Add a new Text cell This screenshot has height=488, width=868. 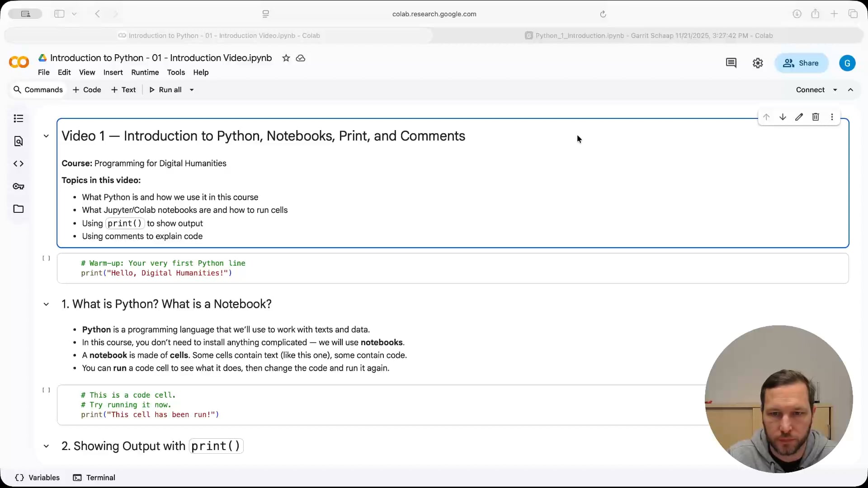[x=123, y=90]
